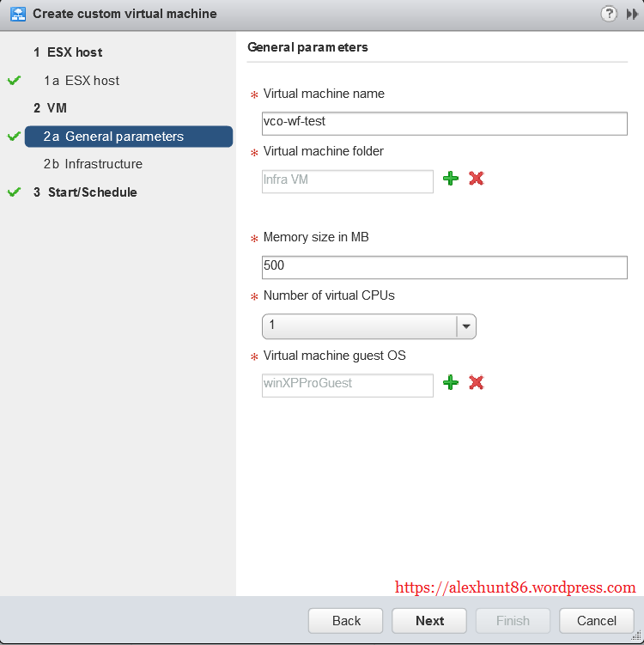Click the green plus beside guest OS
644x645 pixels.
pos(451,383)
